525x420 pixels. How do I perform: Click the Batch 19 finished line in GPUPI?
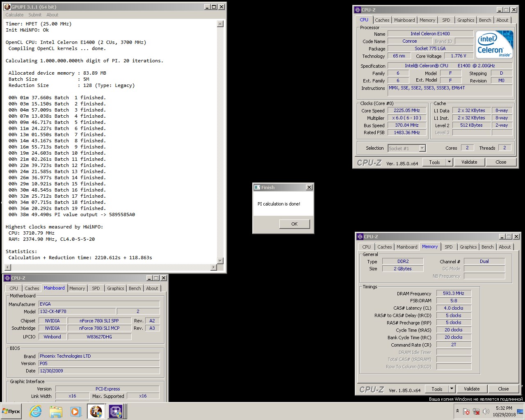57,208
